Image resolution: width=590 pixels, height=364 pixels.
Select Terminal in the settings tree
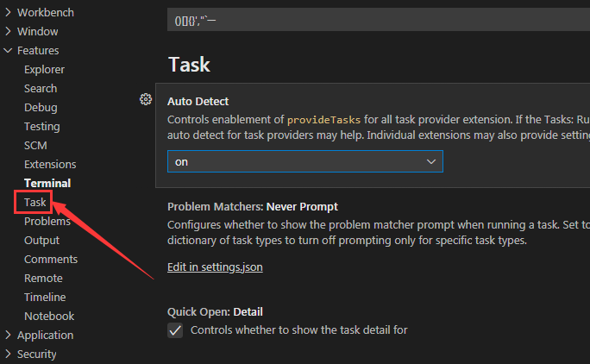click(x=47, y=184)
